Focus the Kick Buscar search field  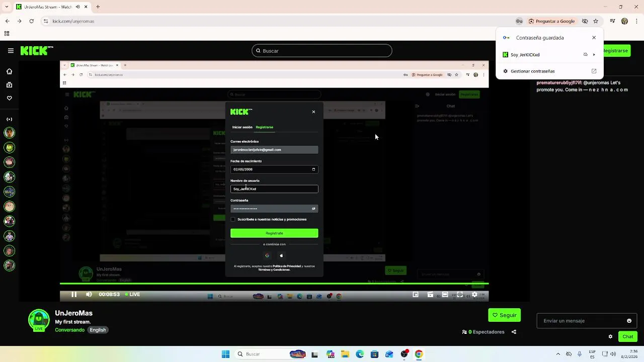(321, 51)
